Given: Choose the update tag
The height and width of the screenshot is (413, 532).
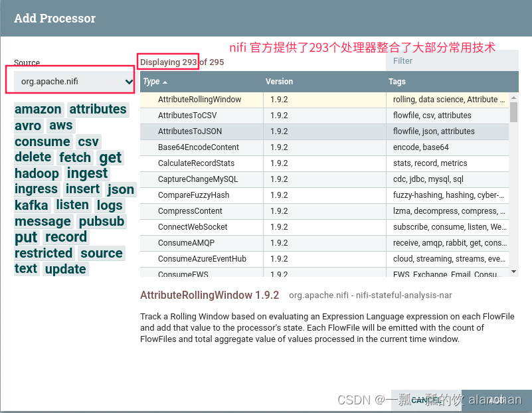Looking at the screenshot, I should [x=66, y=268].
